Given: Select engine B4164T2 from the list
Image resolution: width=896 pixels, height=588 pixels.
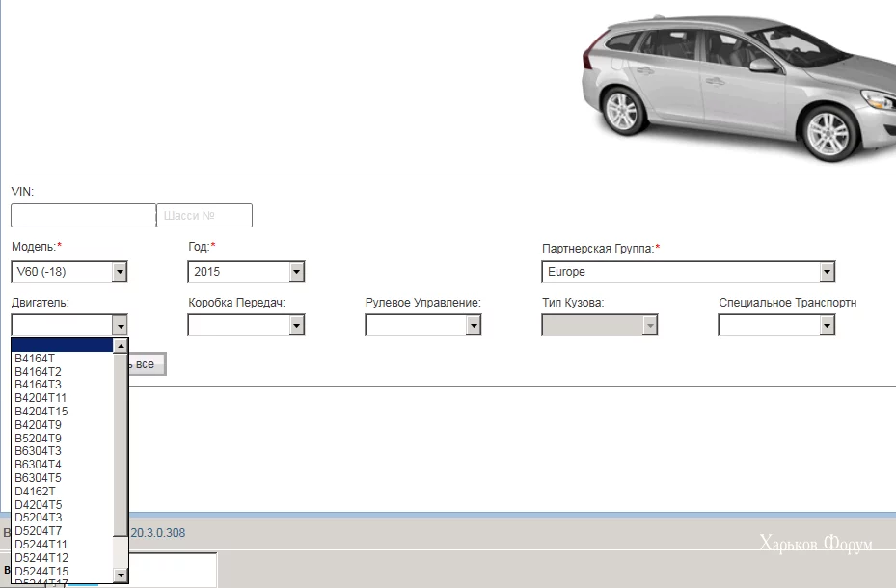Looking at the screenshot, I should (63, 372).
